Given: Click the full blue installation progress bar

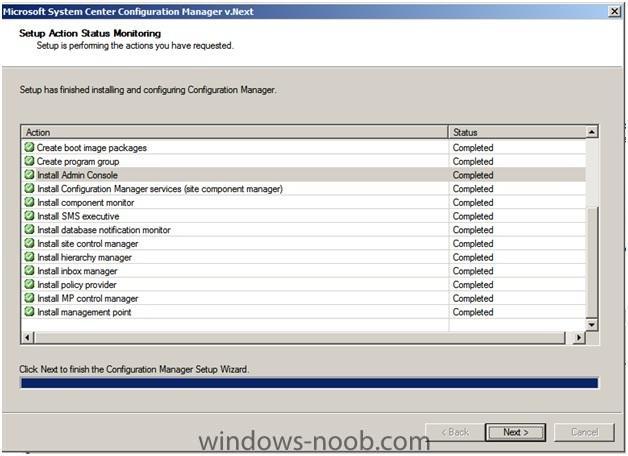Looking at the screenshot, I should click(x=309, y=383).
